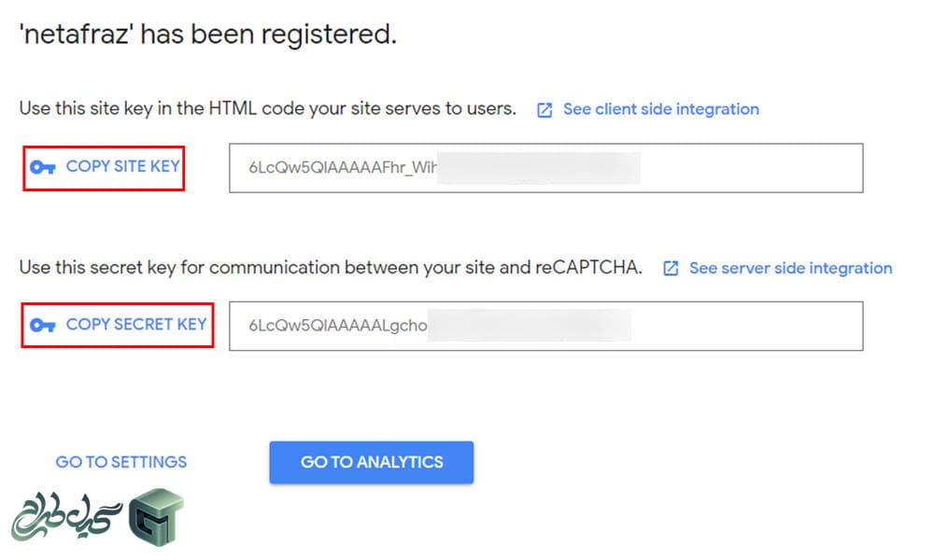The image size is (934, 560).
Task: Click the Persian calligraphy watermark logo
Action: pyautogui.click(x=66, y=515)
